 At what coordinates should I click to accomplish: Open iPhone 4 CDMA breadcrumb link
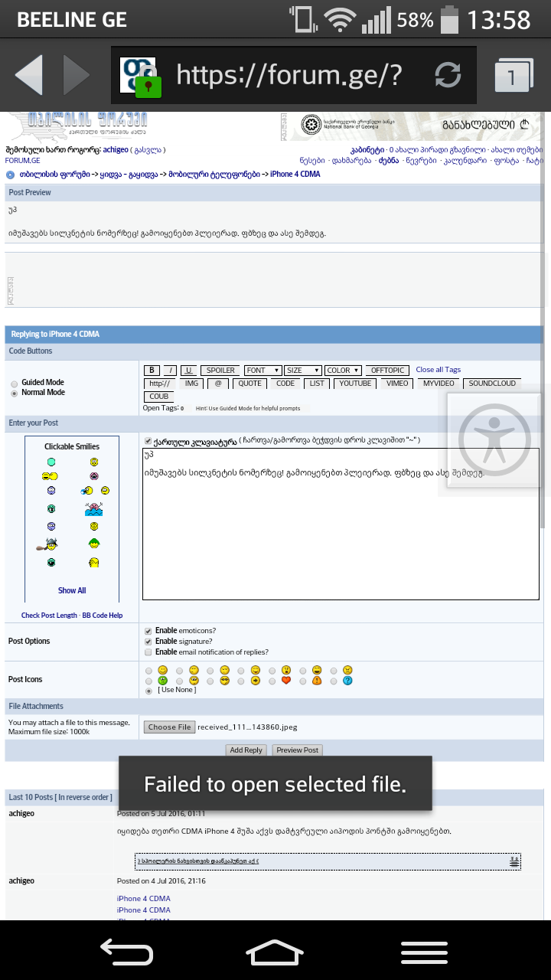(295, 174)
